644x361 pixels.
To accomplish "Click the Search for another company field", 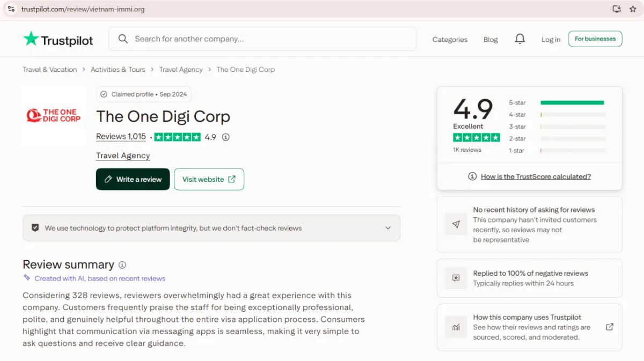I will pos(262,39).
